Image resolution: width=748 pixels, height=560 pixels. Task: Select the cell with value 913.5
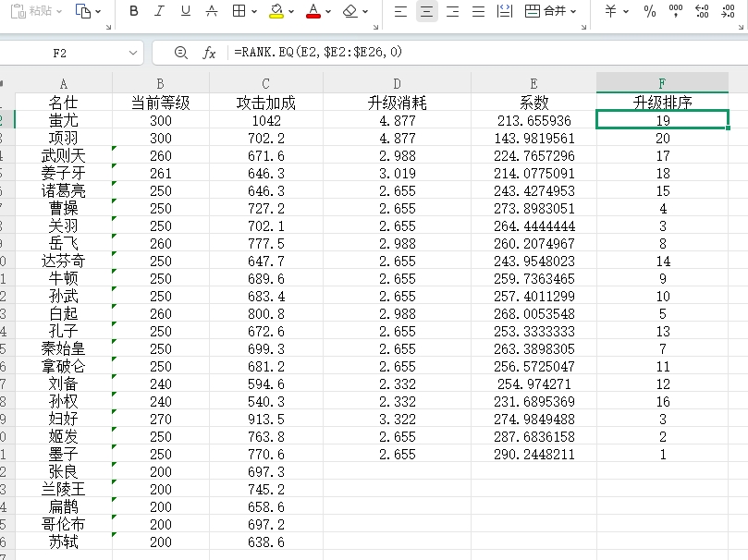coord(266,420)
